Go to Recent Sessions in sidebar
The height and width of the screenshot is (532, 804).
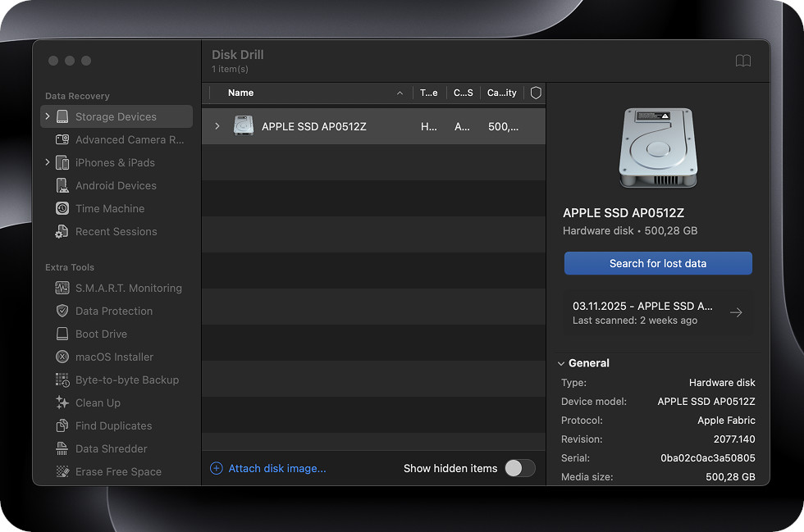116,231
